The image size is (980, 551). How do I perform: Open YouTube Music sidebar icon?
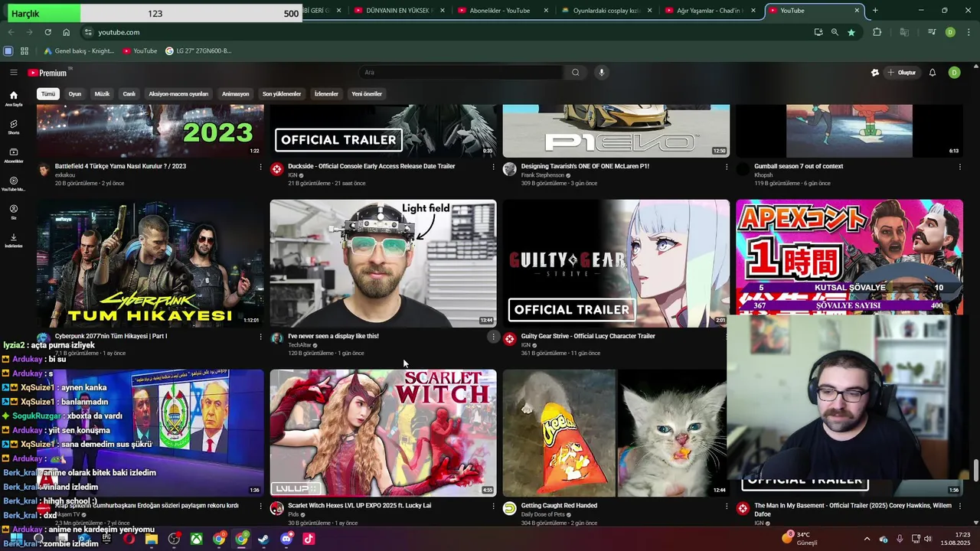tap(14, 184)
